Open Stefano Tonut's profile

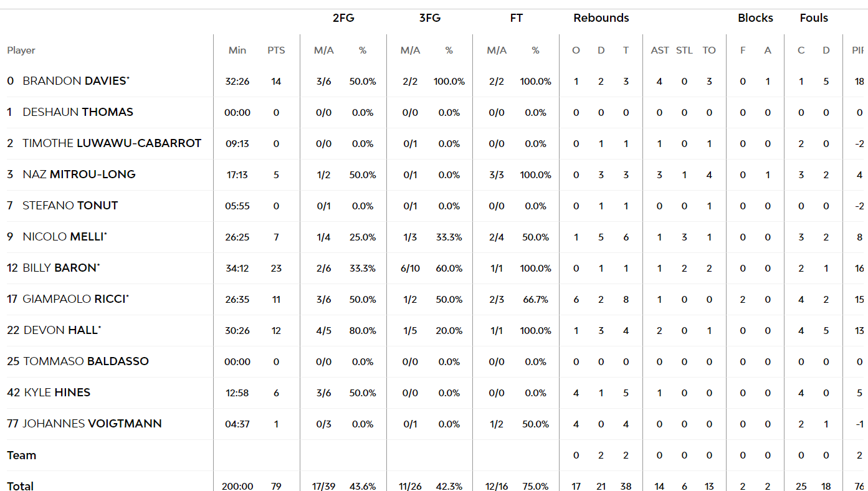pyautogui.click(x=70, y=206)
